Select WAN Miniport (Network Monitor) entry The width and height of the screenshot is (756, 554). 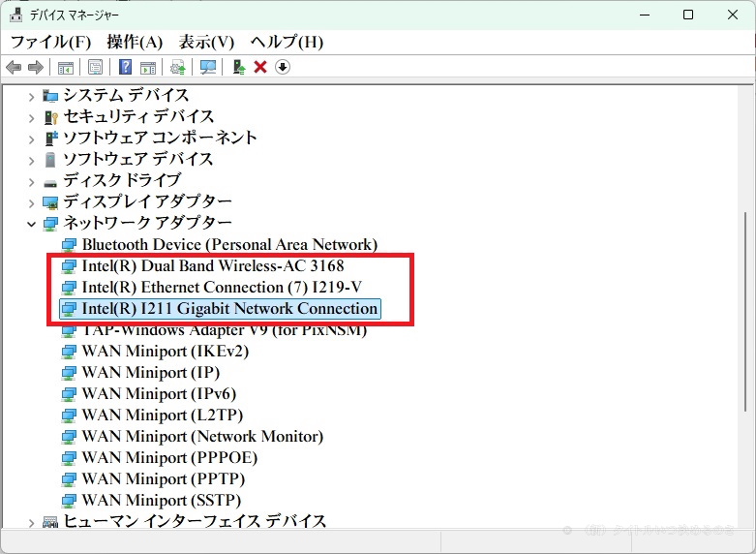click(202, 436)
